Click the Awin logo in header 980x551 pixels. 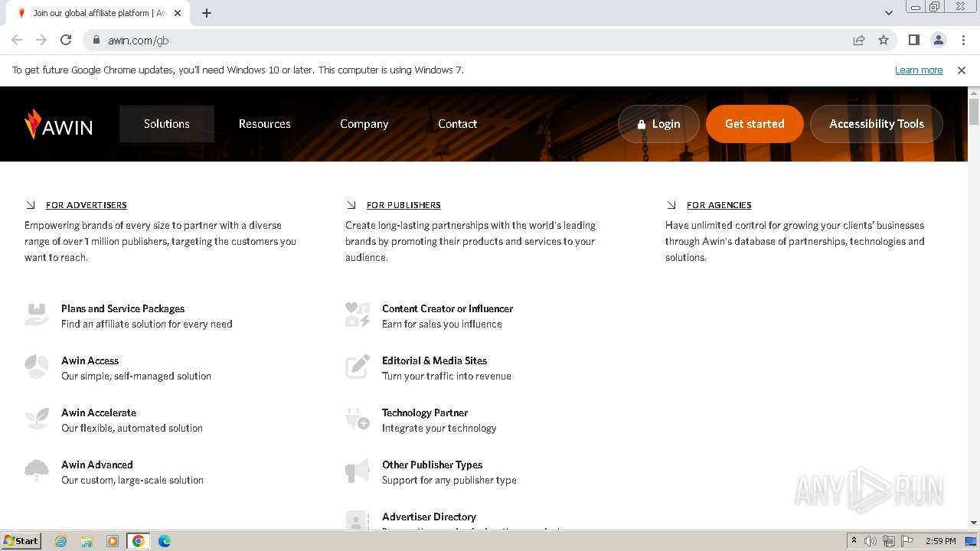(58, 124)
